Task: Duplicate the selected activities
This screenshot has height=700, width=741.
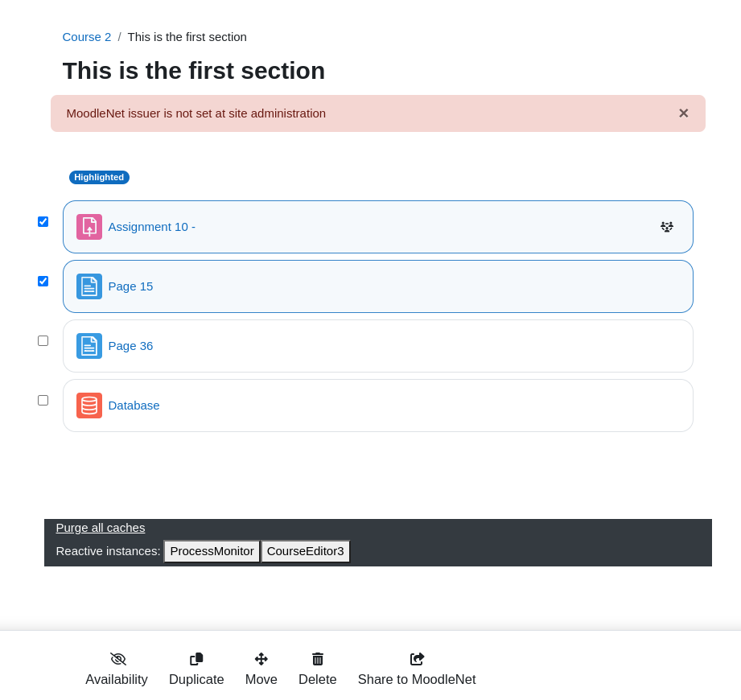Action: tap(196, 669)
